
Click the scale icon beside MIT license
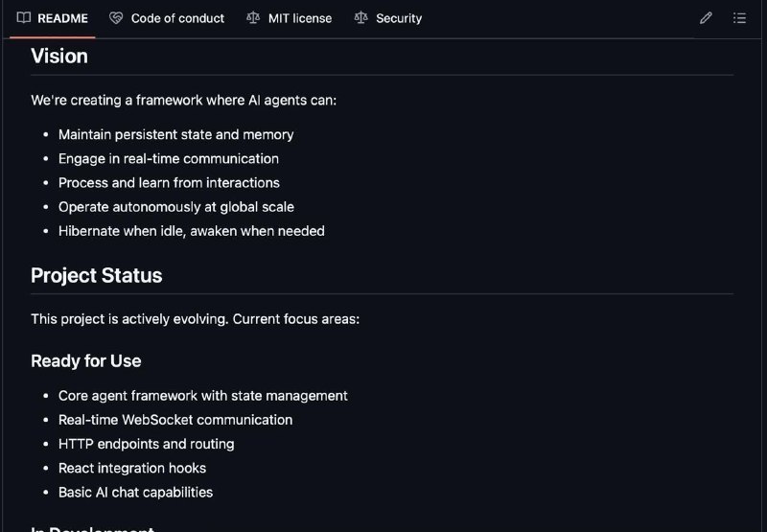[x=253, y=18]
